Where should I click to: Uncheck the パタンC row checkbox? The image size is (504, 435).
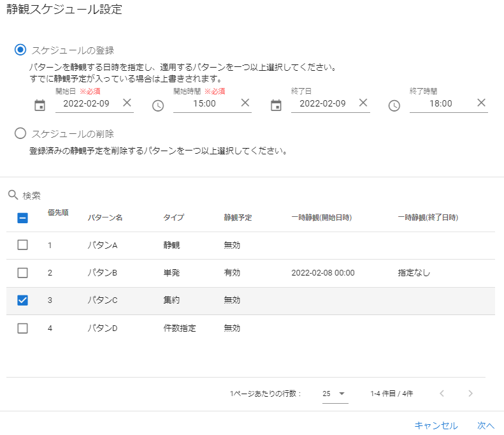click(x=22, y=300)
